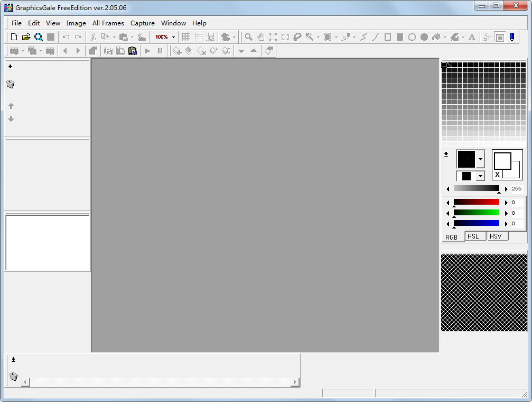Screen dimensions: 532x402
Task: Open the File menu
Action: [16, 23]
